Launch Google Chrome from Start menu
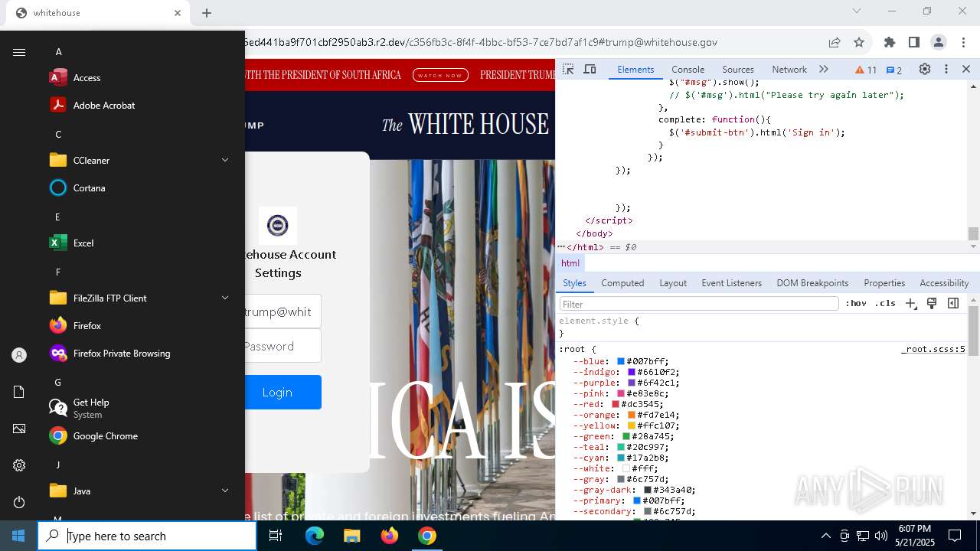This screenshot has width=980, height=551. [x=138, y=436]
